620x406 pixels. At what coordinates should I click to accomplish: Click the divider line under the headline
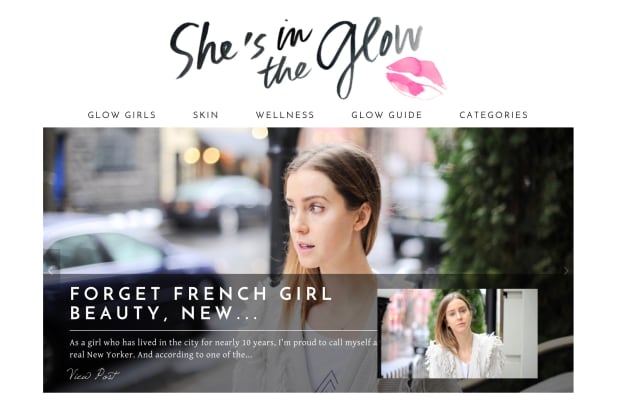223,330
